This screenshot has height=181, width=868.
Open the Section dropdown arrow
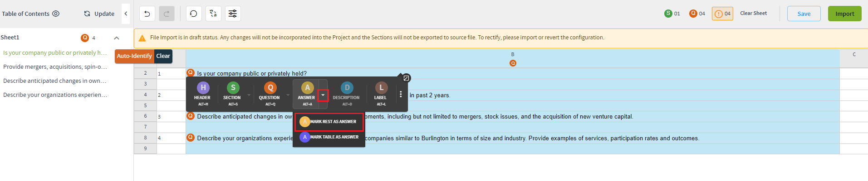[249, 95]
